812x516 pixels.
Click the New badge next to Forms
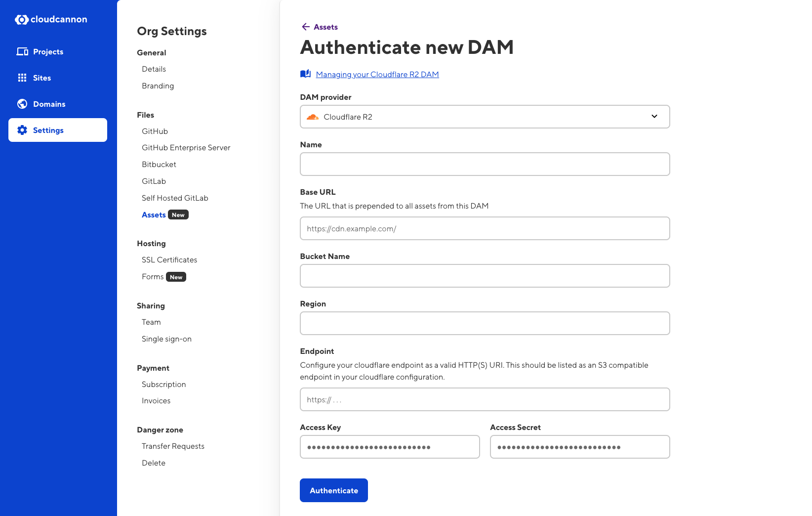point(176,277)
